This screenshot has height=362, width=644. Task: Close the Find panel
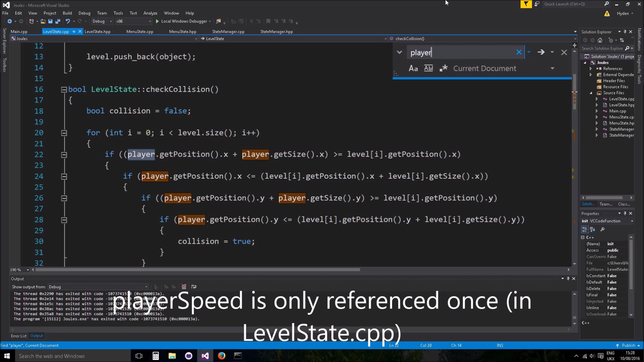(564, 52)
